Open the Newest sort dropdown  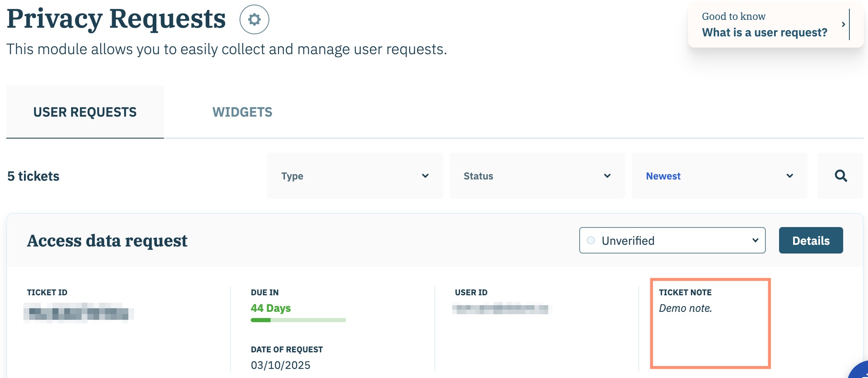click(x=719, y=176)
